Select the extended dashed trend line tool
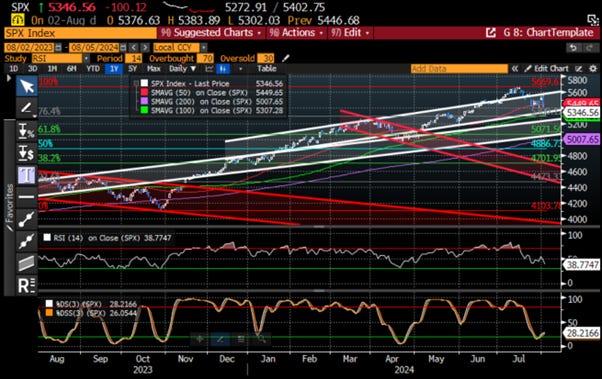Viewport: 602px width, 379px height. [x=26, y=241]
